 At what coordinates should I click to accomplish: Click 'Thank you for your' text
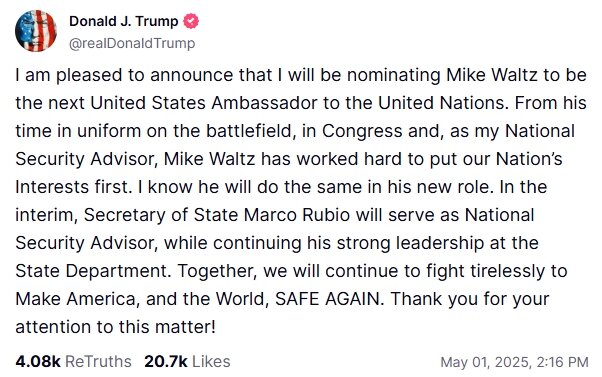470,299
